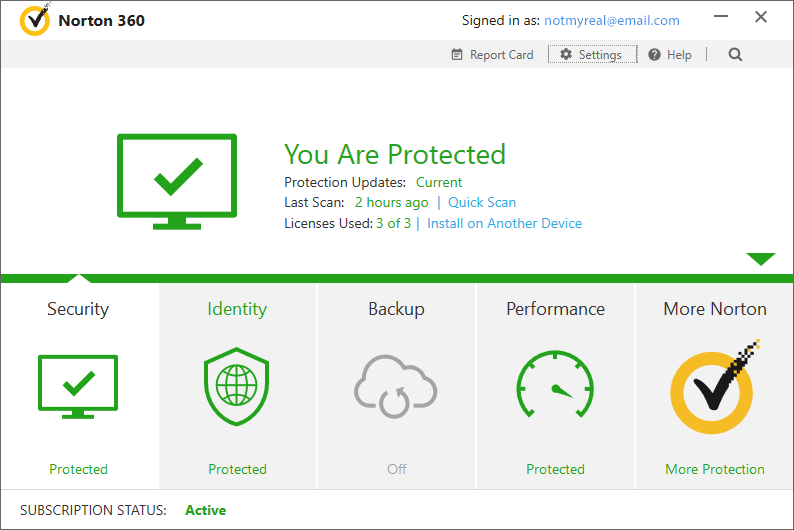This screenshot has height=530, width=794.
Task: Click the Help question mark icon
Action: [654, 54]
